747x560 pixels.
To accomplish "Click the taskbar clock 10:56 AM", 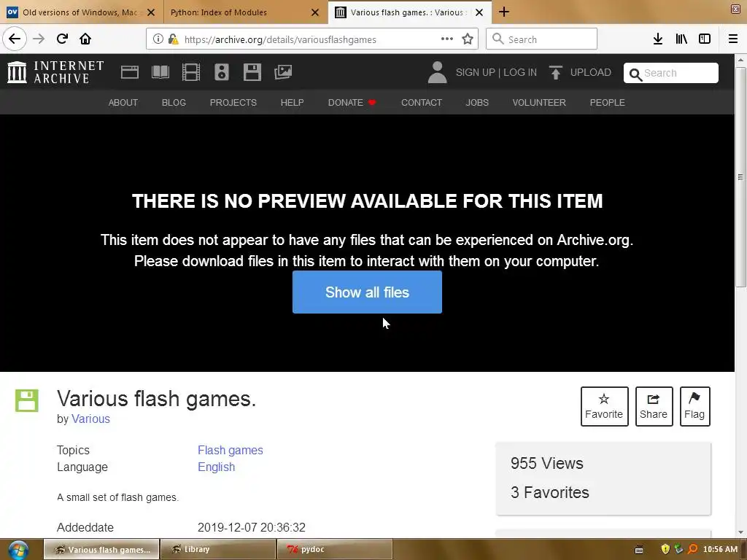I will pos(720,550).
